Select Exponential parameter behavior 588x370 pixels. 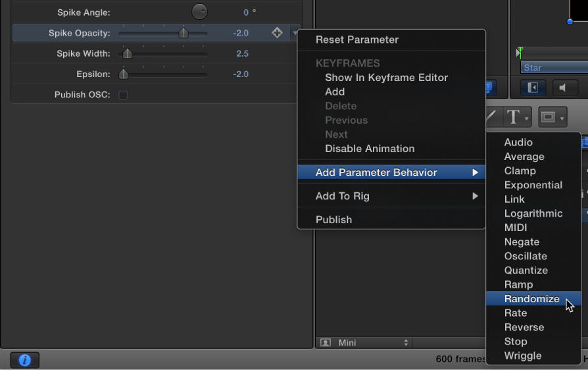click(533, 186)
